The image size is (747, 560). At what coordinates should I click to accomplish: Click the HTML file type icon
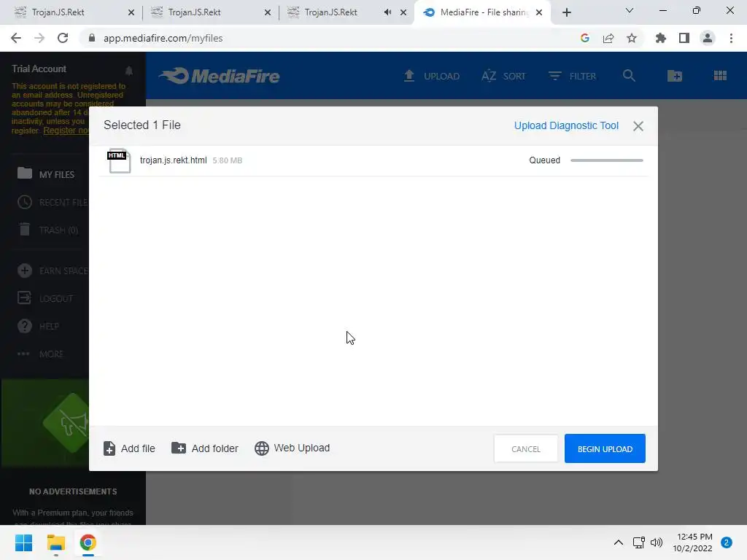click(x=119, y=160)
